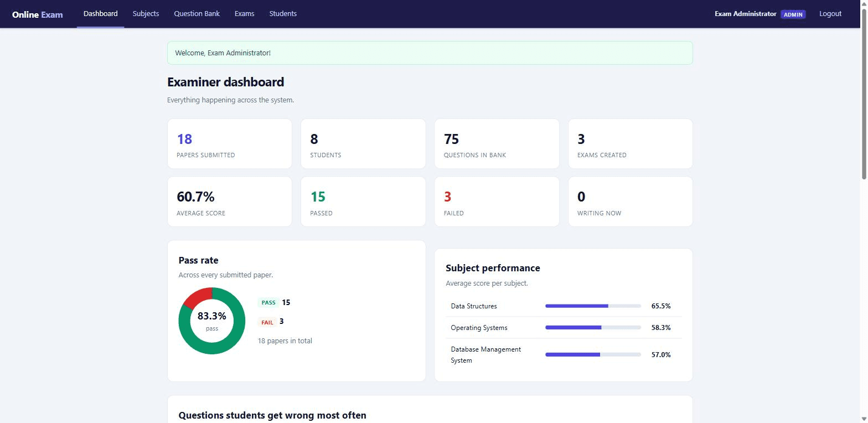Select the Exams Created card
The image size is (868, 423).
point(630,144)
